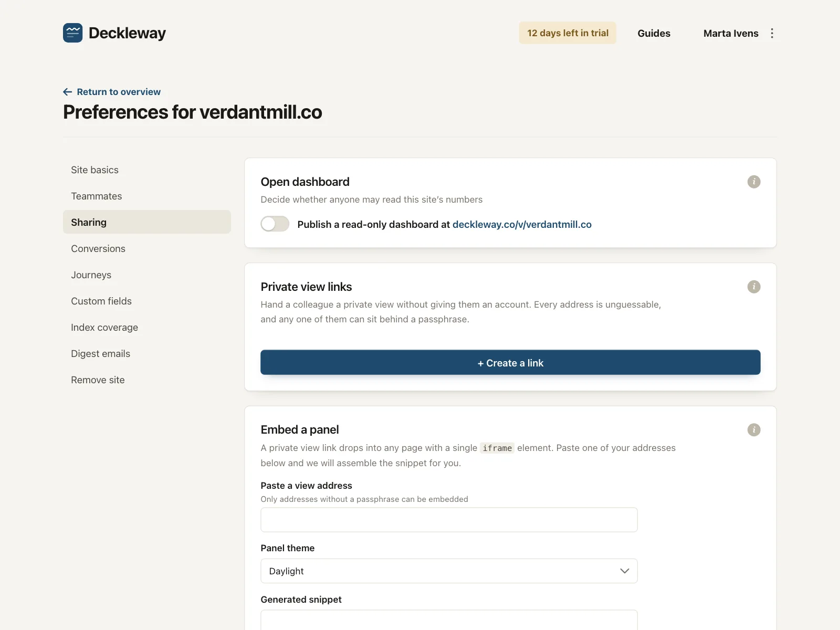Toggle publish read-only dashboard switch
Image resolution: width=840 pixels, height=630 pixels.
click(275, 224)
